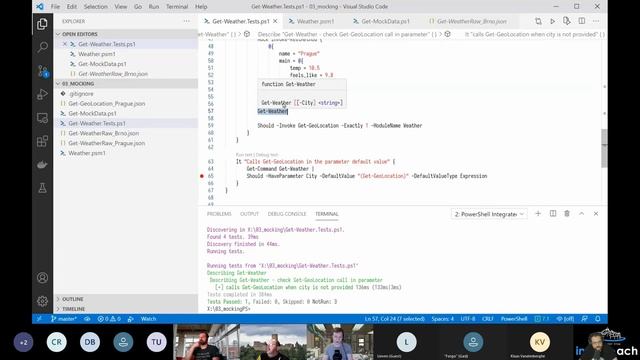Click errors and warnings count in status bar

pyautogui.click(x=109, y=319)
